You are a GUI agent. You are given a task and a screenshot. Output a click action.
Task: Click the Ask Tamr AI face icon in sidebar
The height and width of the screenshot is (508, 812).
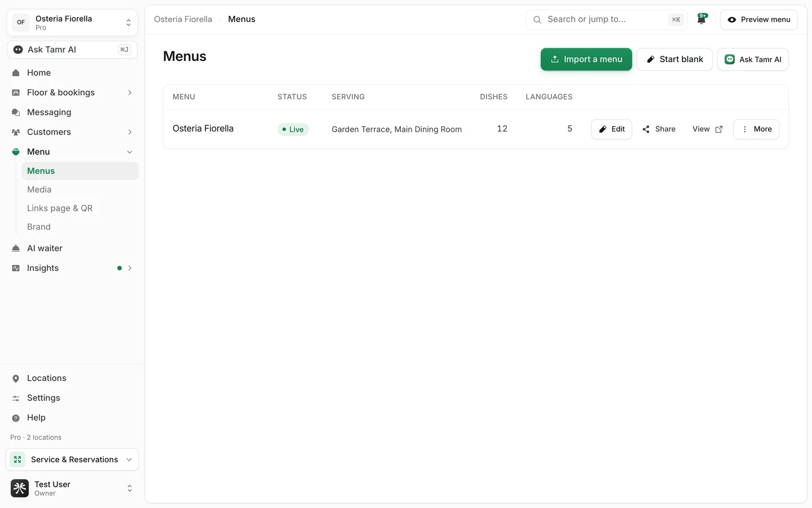coord(18,50)
